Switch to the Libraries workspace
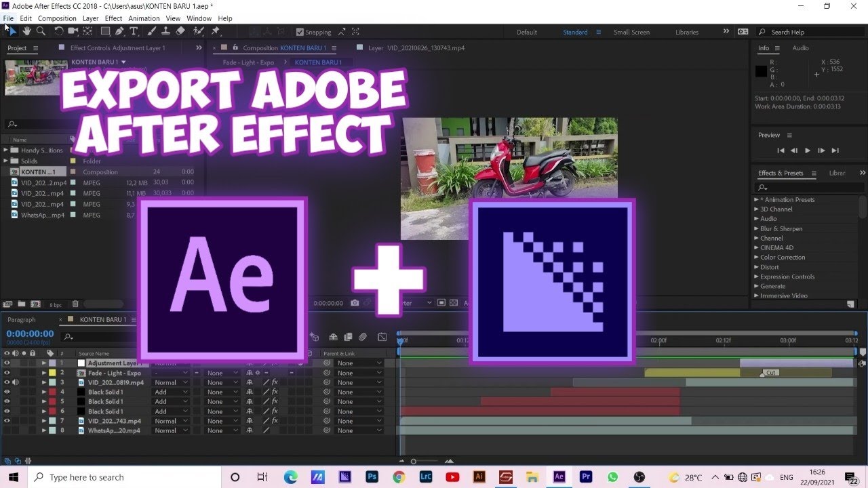The width and height of the screenshot is (868, 488). (687, 32)
